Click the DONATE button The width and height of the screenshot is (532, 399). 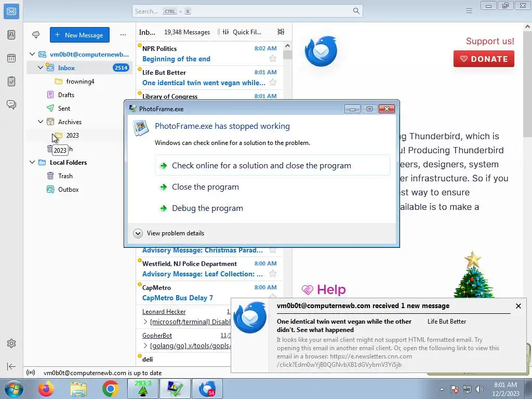pyautogui.click(x=484, y=59)
